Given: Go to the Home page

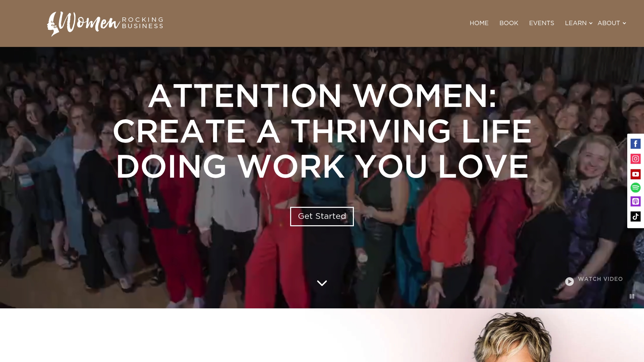Looking at the screenshot, I should (x=479, y=23).
